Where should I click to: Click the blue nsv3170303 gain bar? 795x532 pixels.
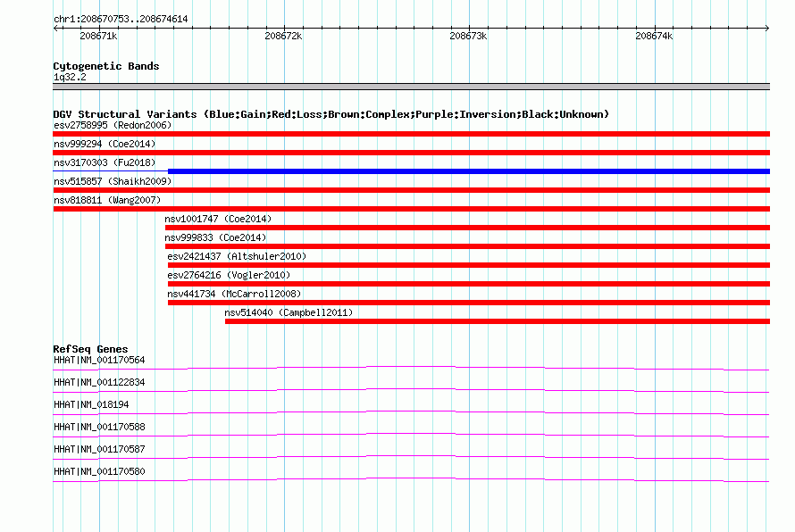(x=469, y=171)
